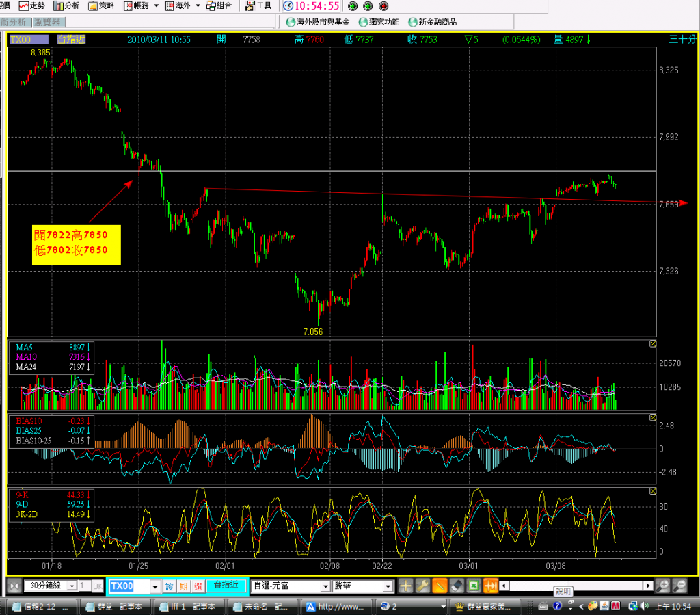The width and height of the screenshot is (700, 615).
Task: Click the chart scrollbar right arrow
Action: [648, 586]
